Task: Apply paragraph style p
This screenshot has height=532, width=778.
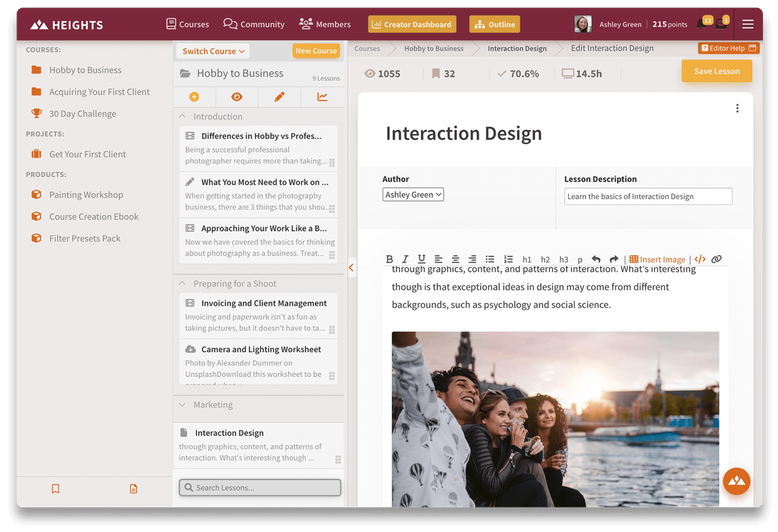Action: click(x=580, y=259)
